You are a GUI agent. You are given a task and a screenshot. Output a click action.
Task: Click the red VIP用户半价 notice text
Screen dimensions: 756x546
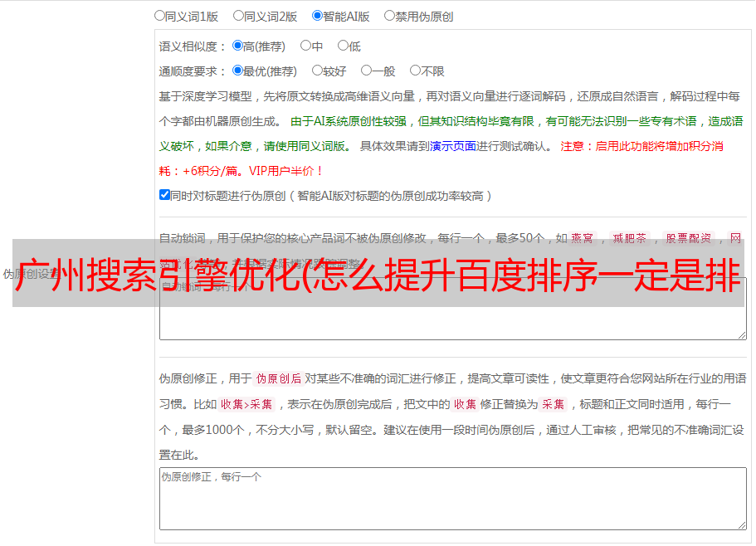(285, 171)
